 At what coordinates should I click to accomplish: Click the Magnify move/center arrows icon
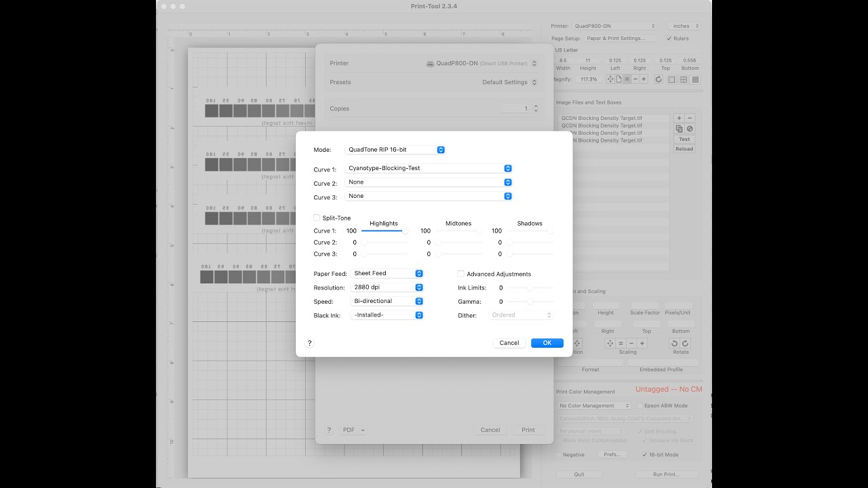[610, 79]
